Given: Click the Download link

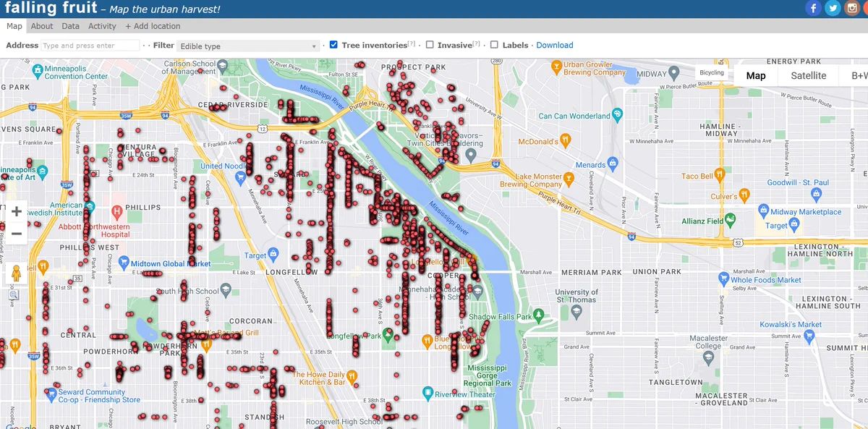Looking at the screenshot, I should point(555,45).
